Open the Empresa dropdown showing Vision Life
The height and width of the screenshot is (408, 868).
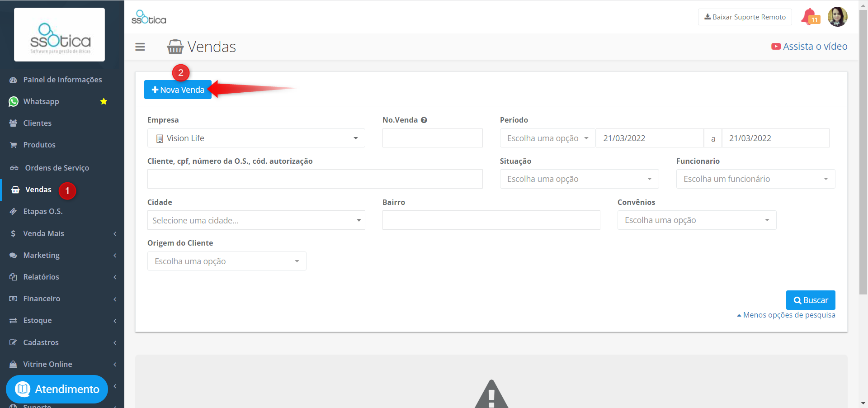[256, 138]
